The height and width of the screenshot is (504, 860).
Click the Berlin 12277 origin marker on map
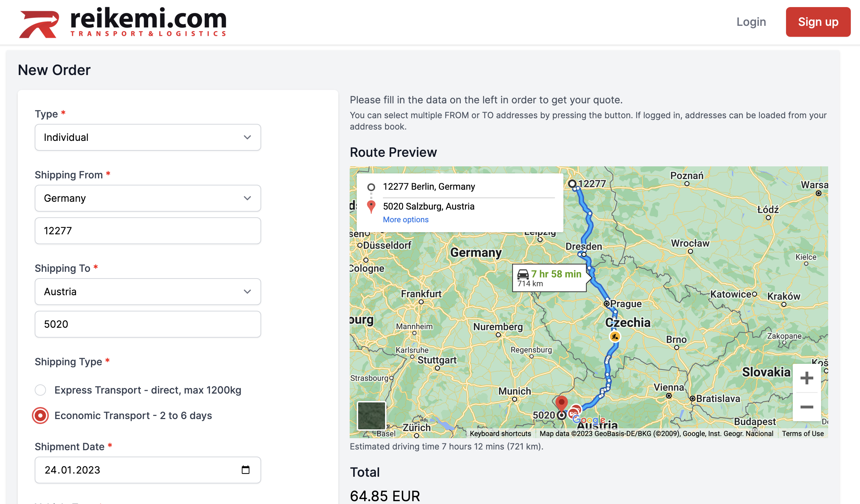(x=572, y=184)
